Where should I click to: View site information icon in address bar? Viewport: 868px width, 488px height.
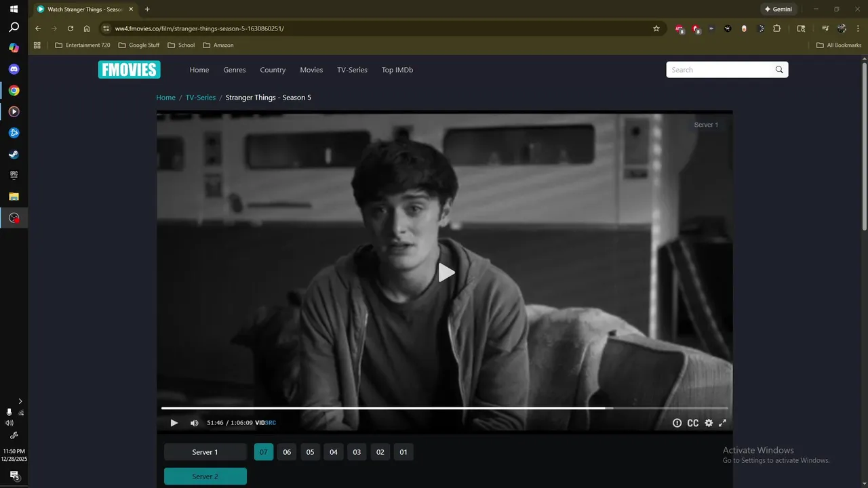(106, 28)
